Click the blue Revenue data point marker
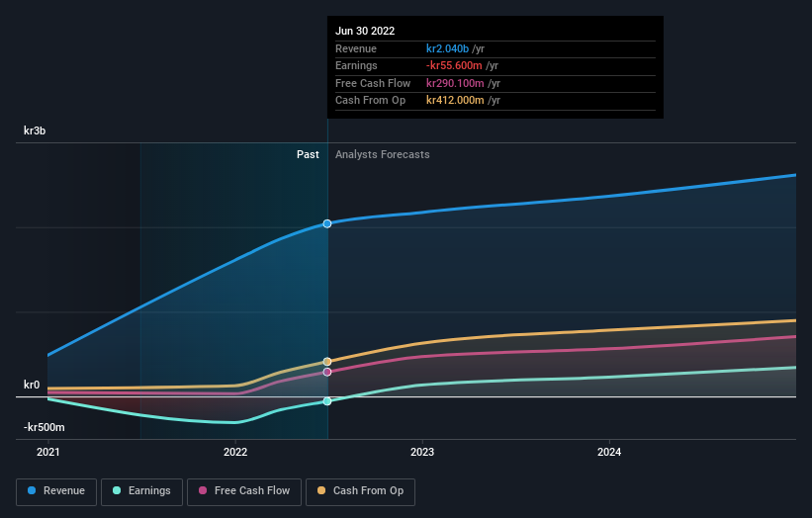Viewport: 812px width, 518px height. tap(327, 223)
